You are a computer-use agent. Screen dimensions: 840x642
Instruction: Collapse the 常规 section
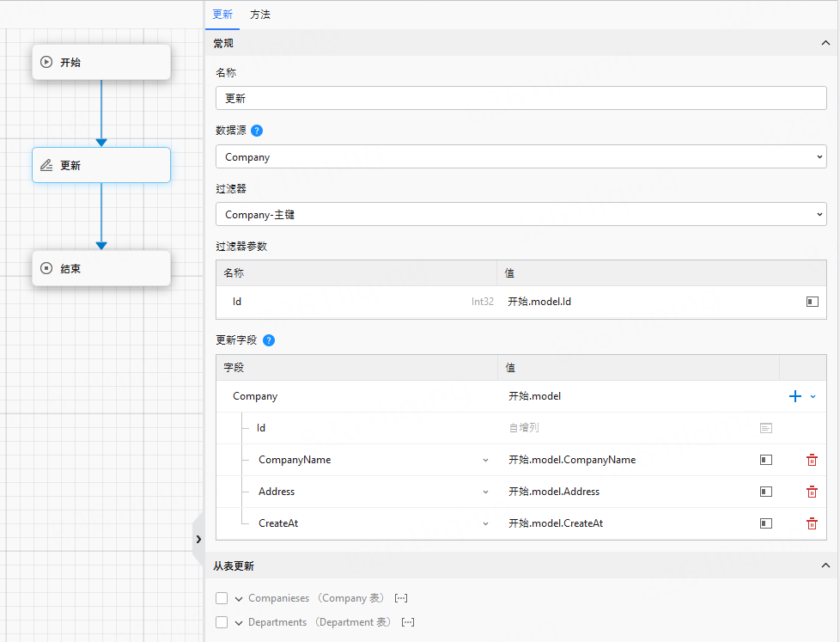tap(825, 43)
